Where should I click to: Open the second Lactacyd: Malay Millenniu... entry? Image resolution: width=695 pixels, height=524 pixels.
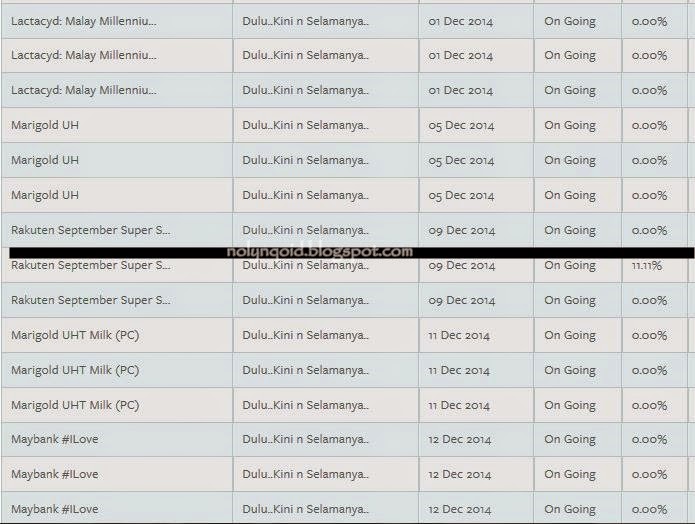click(x=84, y=55)
